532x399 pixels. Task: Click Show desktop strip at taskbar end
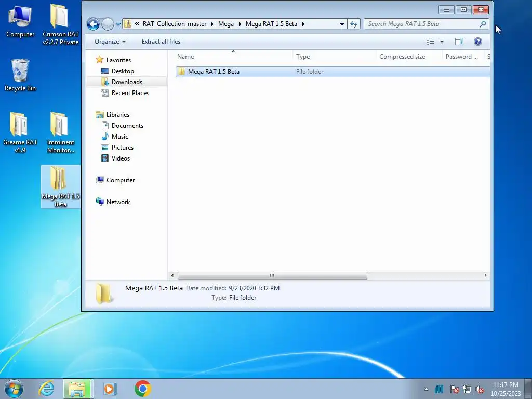tap(528, 389)
